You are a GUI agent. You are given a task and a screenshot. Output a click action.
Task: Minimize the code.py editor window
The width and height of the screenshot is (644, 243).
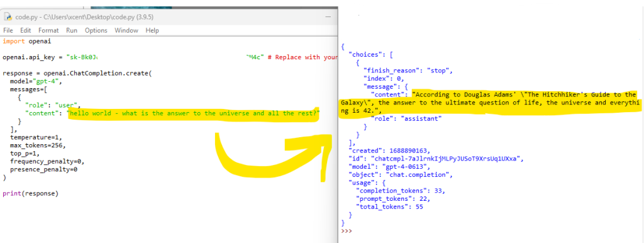coord(328,17)
